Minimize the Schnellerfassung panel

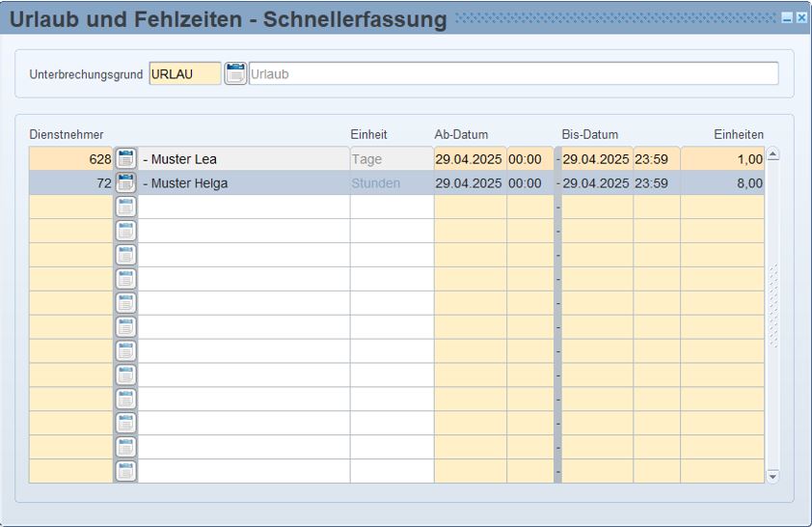787,18
